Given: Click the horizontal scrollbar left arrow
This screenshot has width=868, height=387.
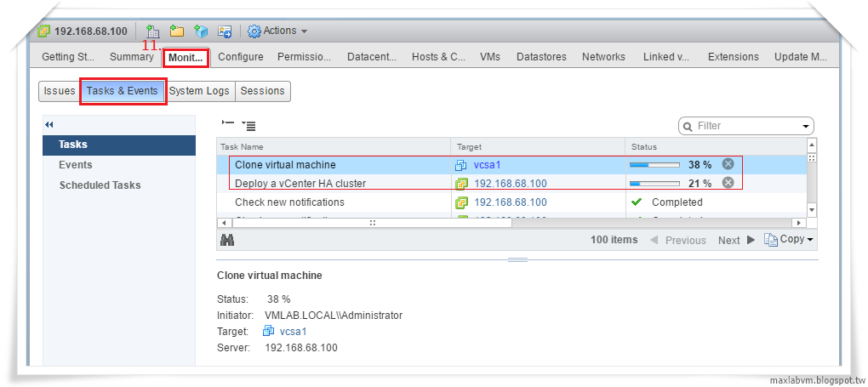Looking at the screenshot, I should 224,223.
